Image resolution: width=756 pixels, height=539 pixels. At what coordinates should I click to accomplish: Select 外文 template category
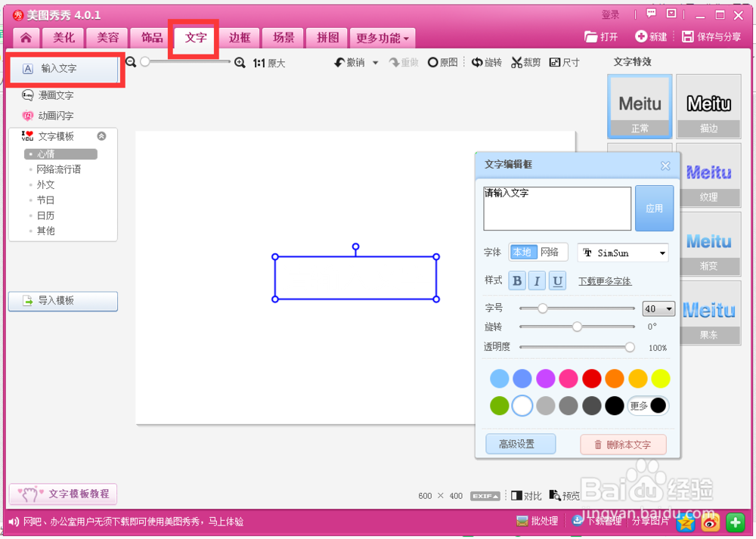(x=45, y=184)
